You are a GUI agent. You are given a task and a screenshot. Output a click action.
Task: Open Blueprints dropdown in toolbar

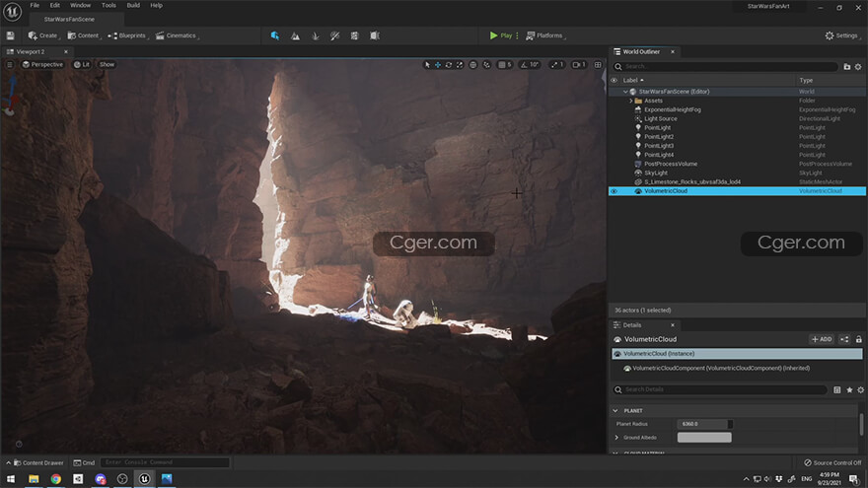pos(128,35)
